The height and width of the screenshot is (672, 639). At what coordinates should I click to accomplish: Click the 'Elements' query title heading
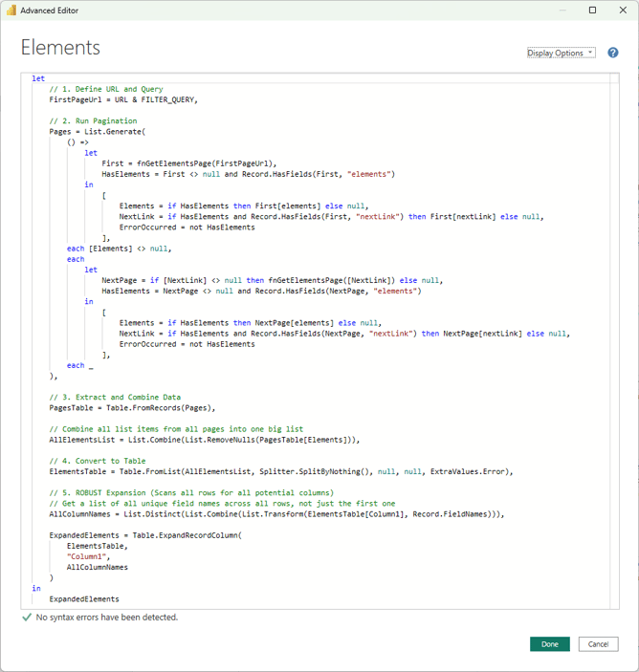pos(60,48)
